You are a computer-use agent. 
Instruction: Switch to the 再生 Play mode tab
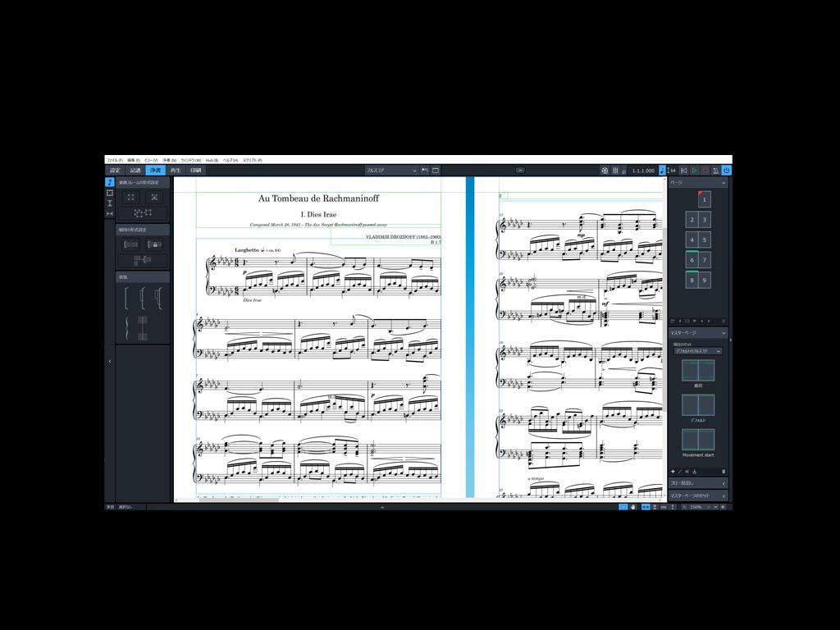click(176, 171)
